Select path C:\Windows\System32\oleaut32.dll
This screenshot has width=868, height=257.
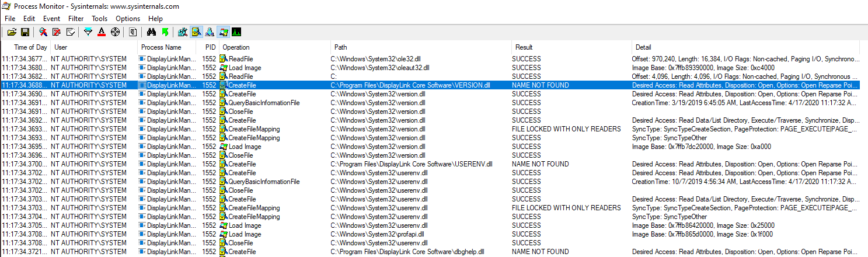[380, 68]
